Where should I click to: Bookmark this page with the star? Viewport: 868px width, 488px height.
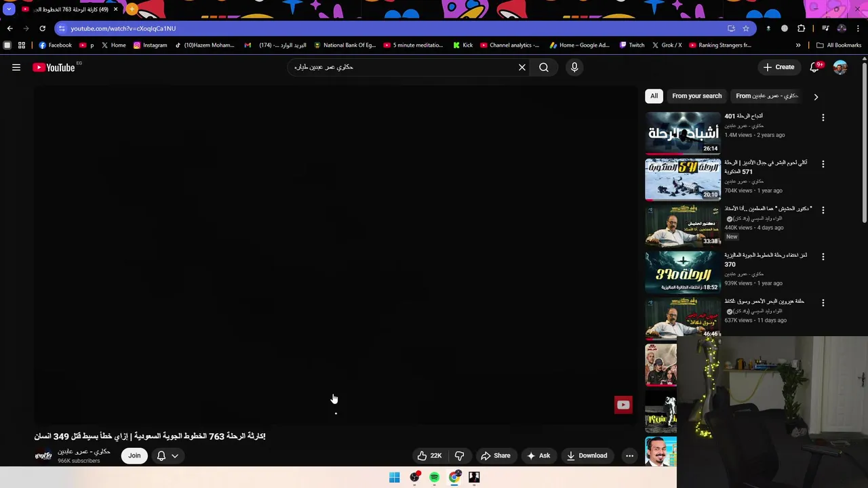tap(746, 28)
